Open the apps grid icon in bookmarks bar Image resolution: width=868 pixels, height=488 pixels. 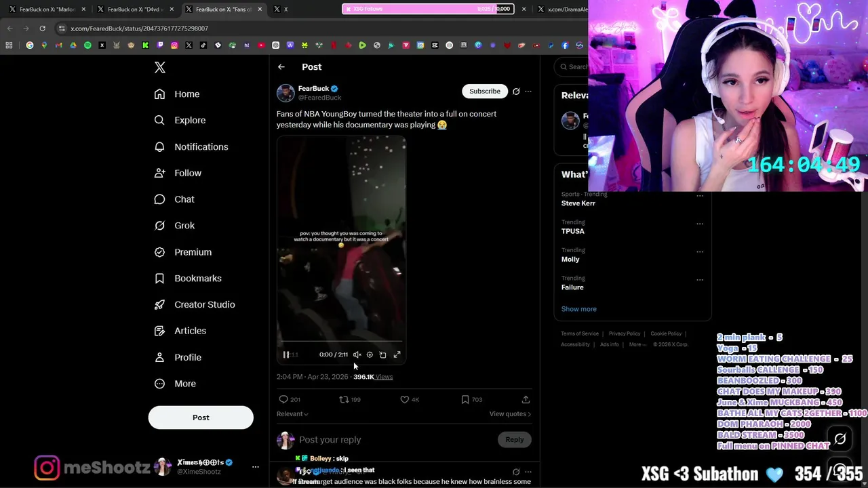tap(9, 45)
